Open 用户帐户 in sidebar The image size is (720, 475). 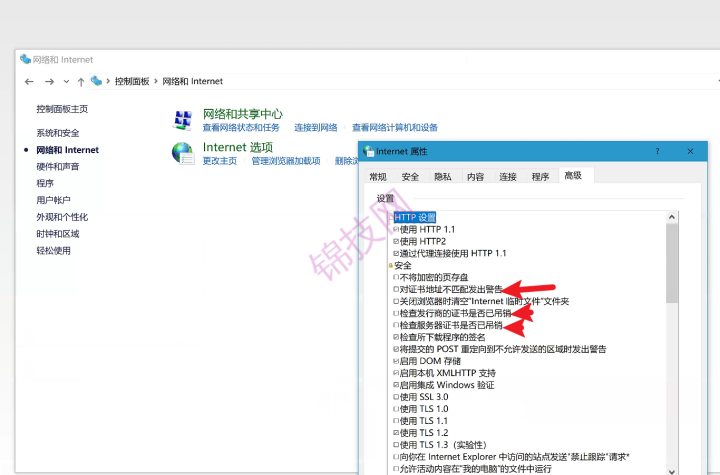53,200
